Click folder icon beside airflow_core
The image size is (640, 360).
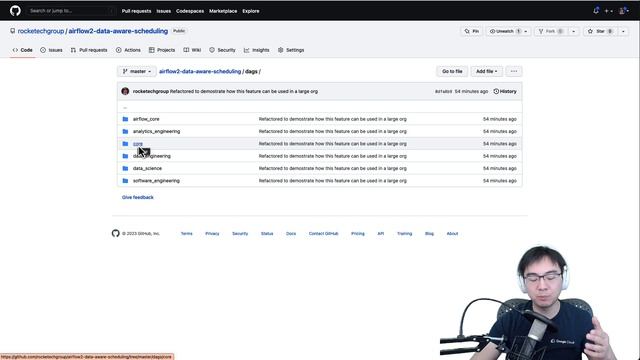[125, 119]
